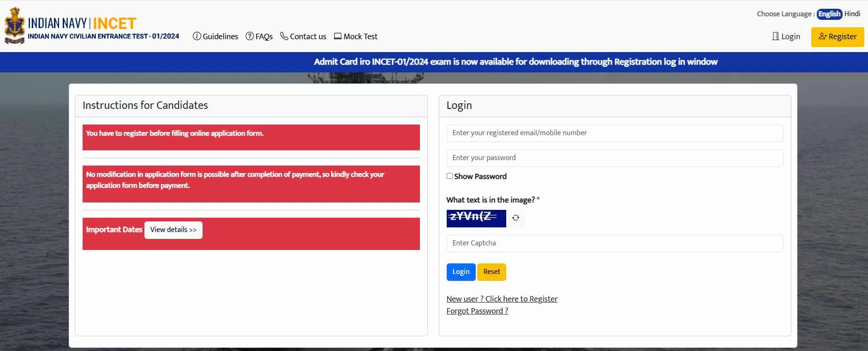Click the Important Dates label
This screenshot has width=868, height=351.
114,230
